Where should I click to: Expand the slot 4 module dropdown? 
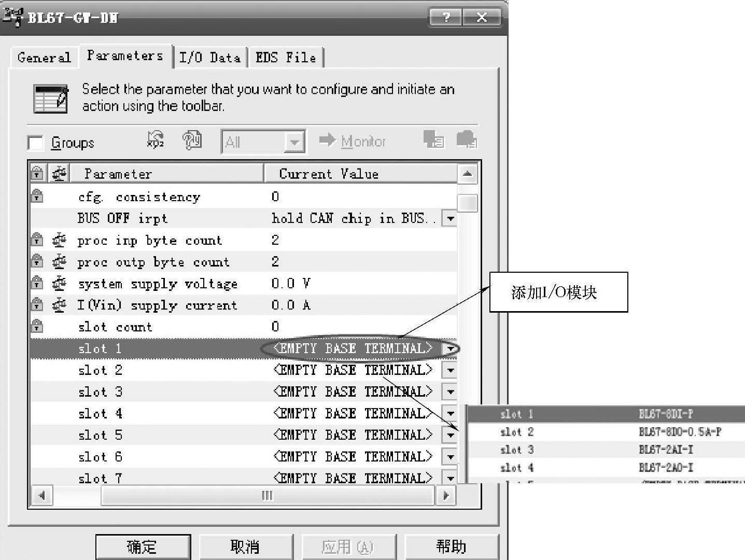coord(449,414)
